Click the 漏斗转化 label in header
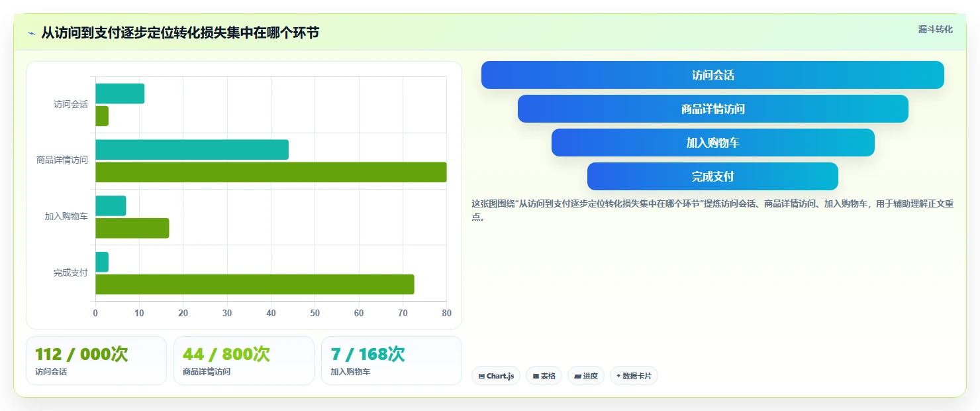This screenshot has width=980, height=411. point(935,29)
